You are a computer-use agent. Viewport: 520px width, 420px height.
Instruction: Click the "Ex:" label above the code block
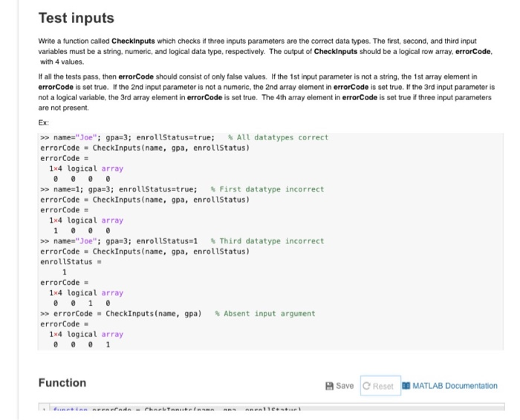point(43,122)
